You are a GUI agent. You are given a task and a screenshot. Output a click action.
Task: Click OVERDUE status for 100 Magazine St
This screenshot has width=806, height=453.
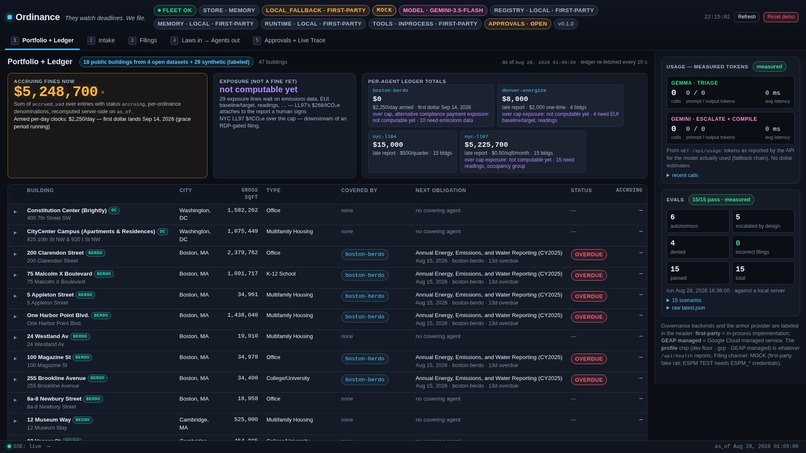589,359
